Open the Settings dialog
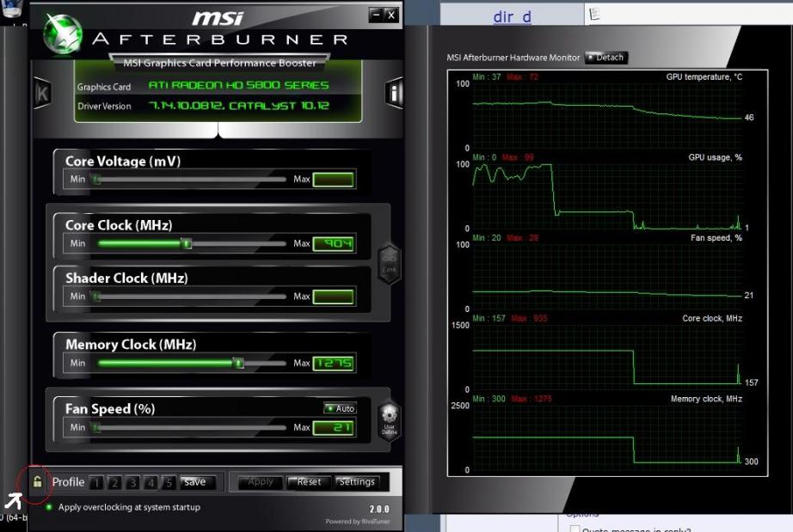The image size is (793, 532). [x=358, y=482]
